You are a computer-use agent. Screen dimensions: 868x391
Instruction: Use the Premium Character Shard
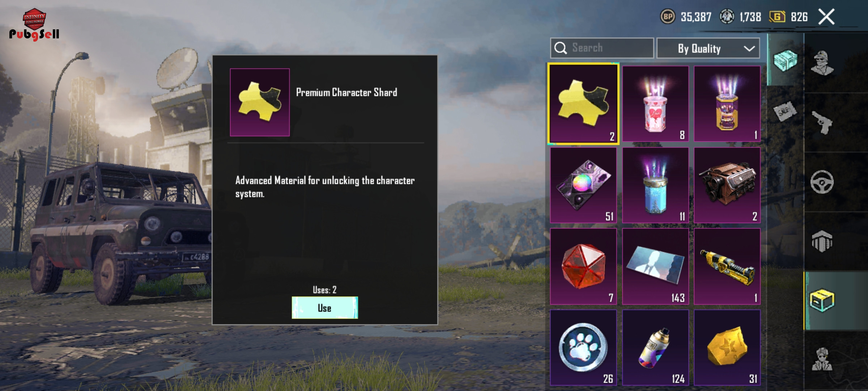point(325,308)
